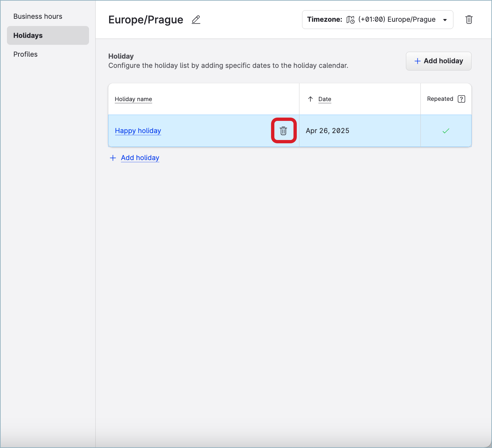This screenshot has width=492, height=448.
Task: Click the green repeated checkmark for Happy holiday
Action: (x=446, y=131)
